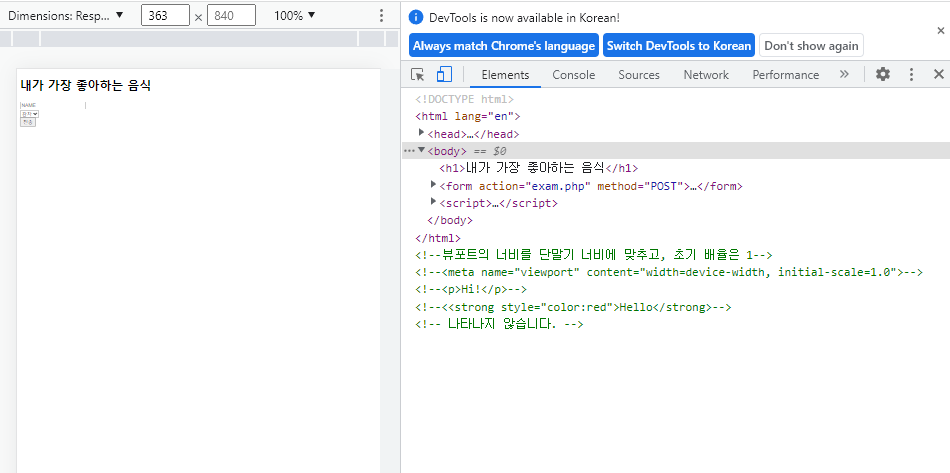Close the DevTools panel
The width and height of the screenshot is (950, 473).
[x=938, y=74]
